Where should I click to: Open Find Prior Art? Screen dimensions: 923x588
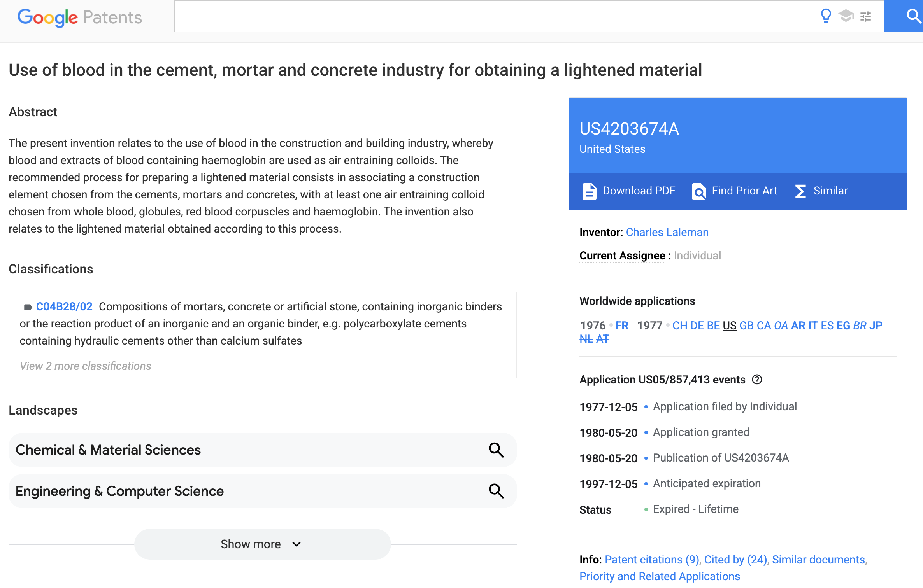(x=744, y=191)
